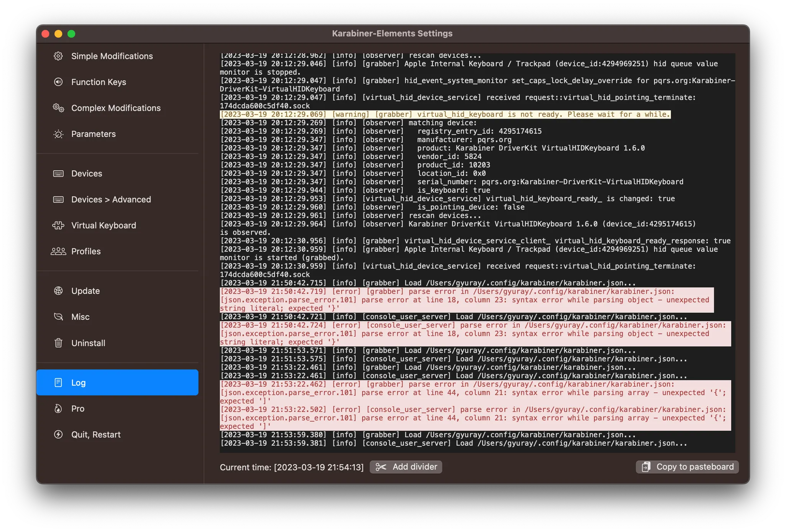The image size is (786, 532).
Task: Switch to Devices > Advanced pane
Action: coord(111,200)
